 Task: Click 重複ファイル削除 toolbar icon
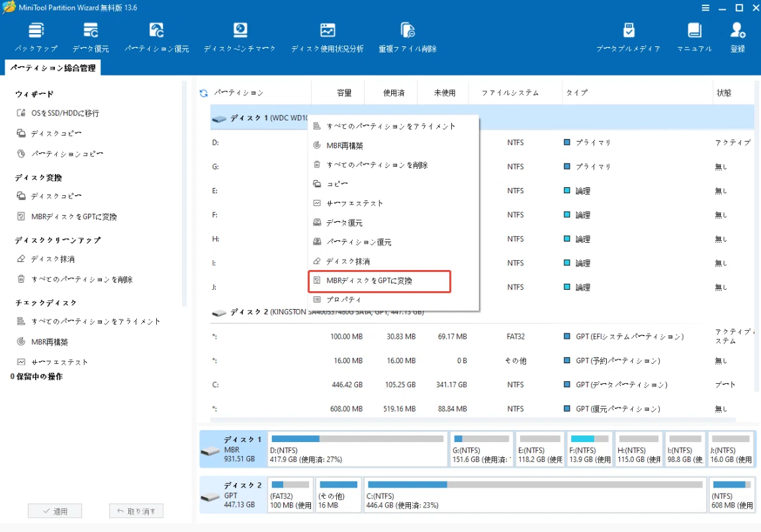(x=408, y=37)
